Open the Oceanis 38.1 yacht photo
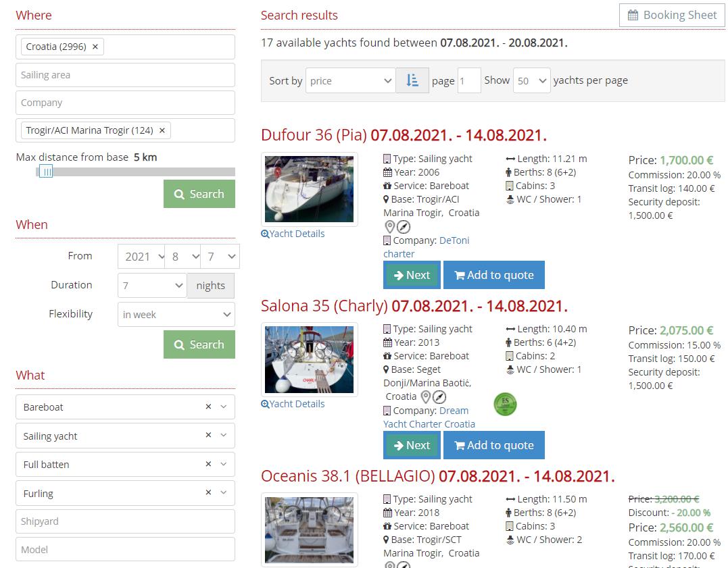The image size is (728, 568). pyautogui.click(x=309, y=530)
